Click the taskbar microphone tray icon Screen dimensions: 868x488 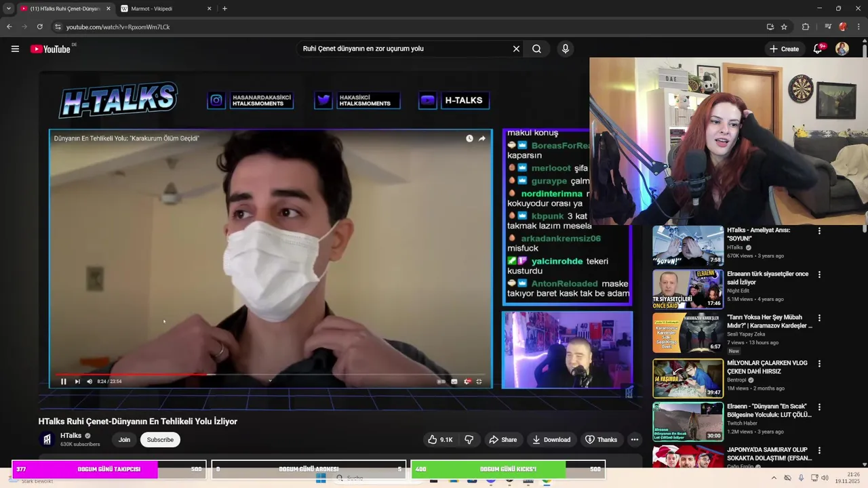click(801, 478)
